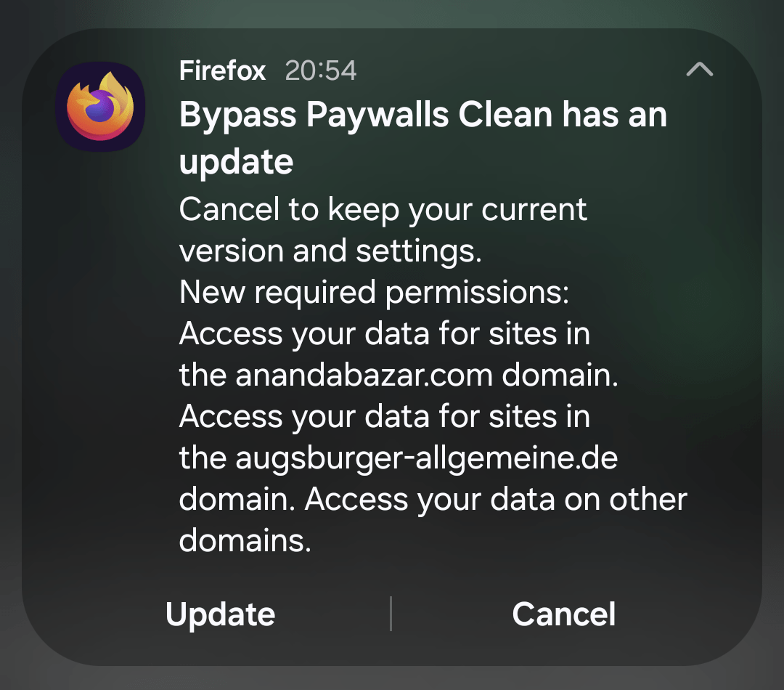Screen dimensions: 784x690
Task: Click blank space right of 20:54 time
Action: coord(520,70)
